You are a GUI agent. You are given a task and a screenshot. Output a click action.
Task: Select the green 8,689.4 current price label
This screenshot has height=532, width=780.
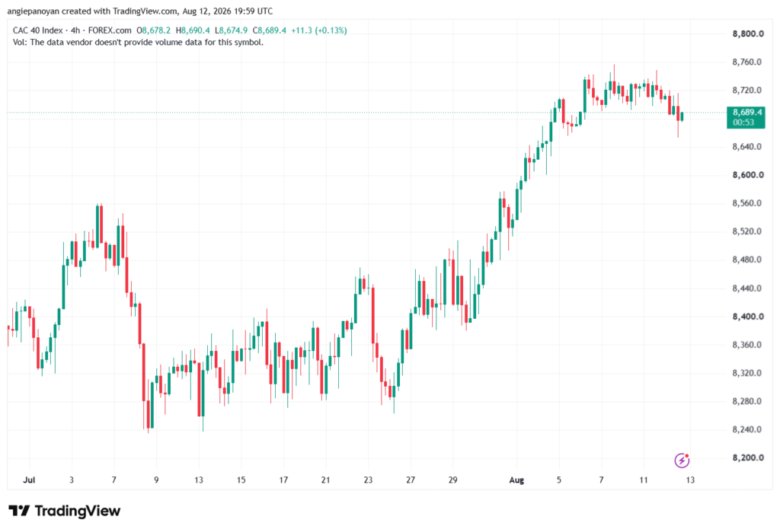(x=747, y=113)
